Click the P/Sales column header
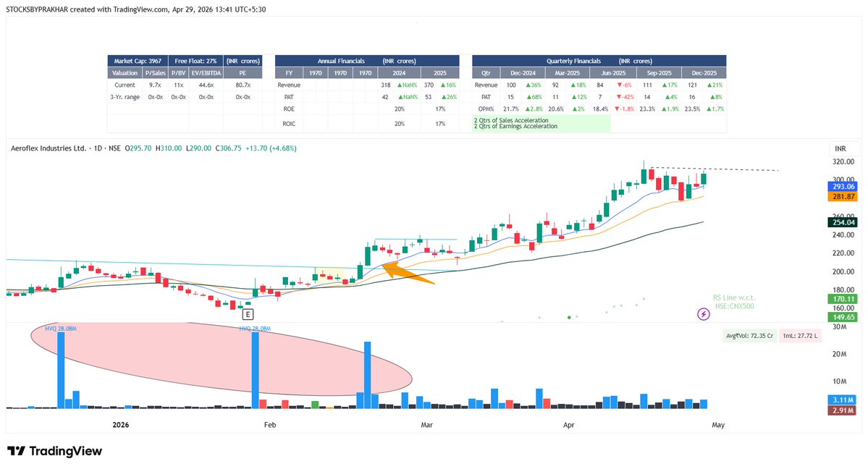This screenshot has width=868, height=469. click(155, 73)
